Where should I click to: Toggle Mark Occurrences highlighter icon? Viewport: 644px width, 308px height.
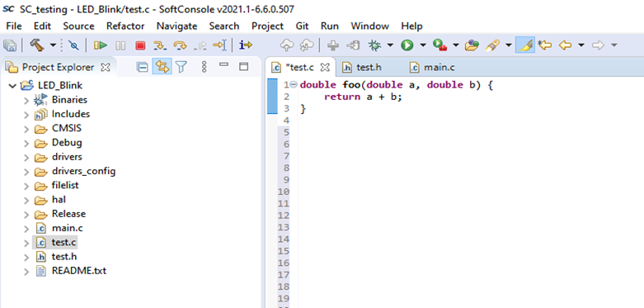(x=525, y=45)
